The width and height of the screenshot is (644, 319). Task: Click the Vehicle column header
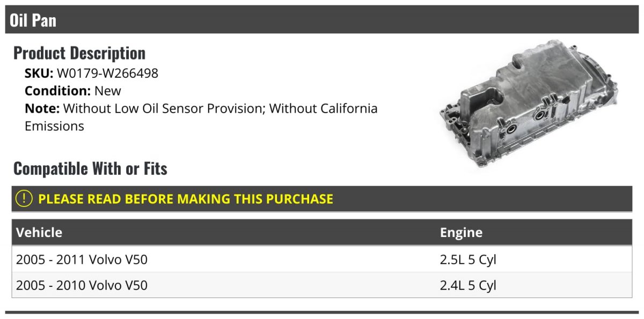[39, 232]
